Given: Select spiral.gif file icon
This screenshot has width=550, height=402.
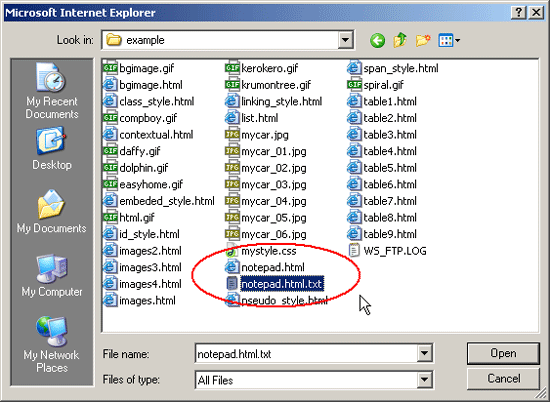Looking at the screenshot, I should coord(354,85).
